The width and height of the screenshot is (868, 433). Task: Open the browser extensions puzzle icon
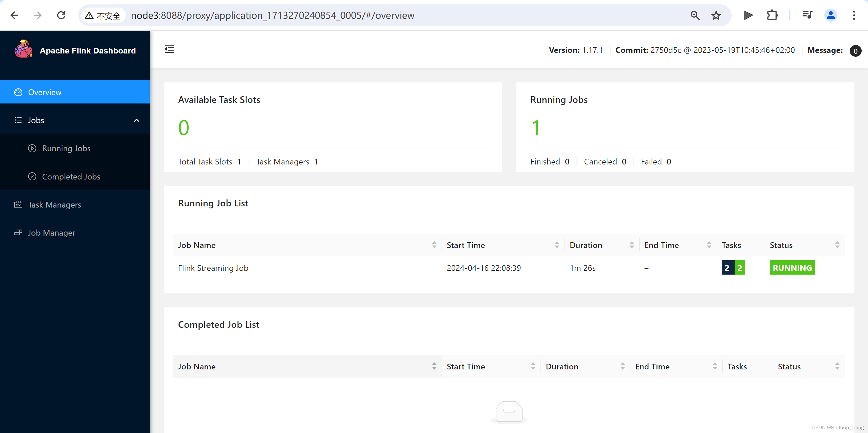pyautogui.click(x=772, y=15)
